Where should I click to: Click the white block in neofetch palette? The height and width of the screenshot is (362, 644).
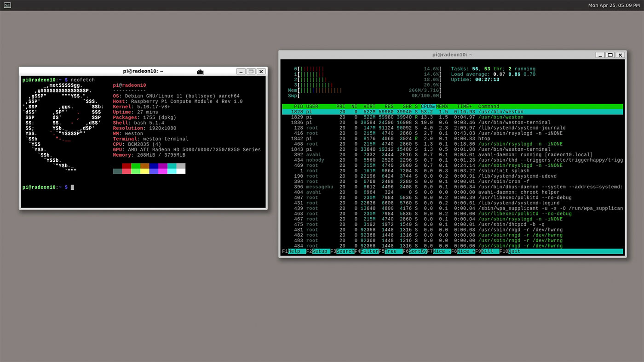tap(181, 171)
